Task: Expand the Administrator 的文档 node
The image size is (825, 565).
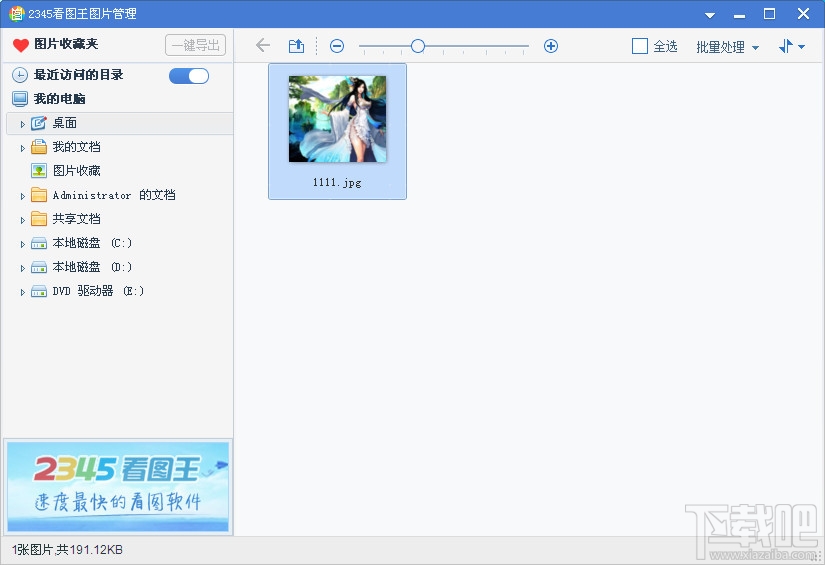Action: tap(22, 196)
